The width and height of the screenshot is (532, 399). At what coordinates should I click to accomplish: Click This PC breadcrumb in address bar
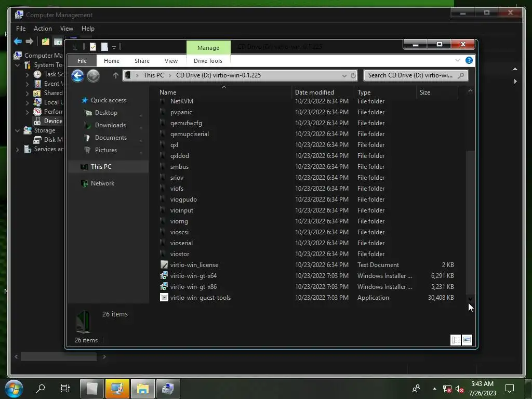point(153,75)
